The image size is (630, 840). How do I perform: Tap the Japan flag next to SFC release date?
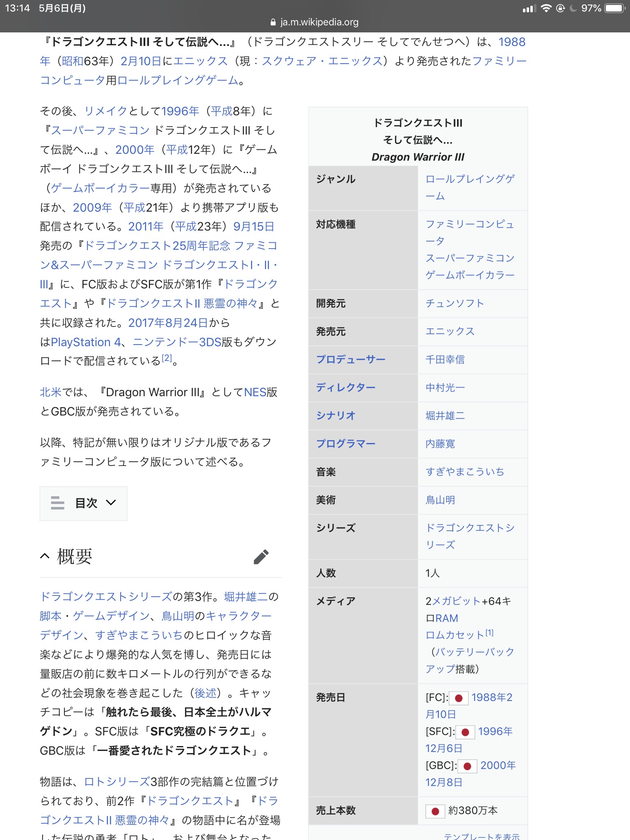tap(465, 732)
